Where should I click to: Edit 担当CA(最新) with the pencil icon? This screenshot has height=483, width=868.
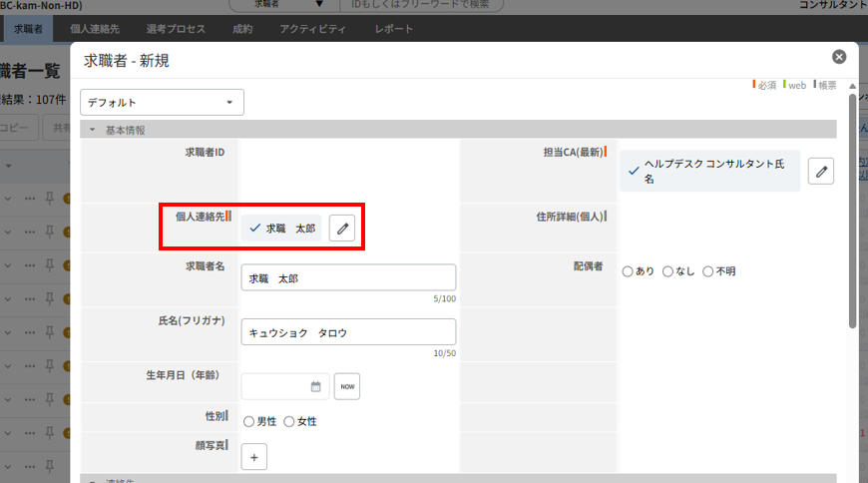point(820,172)
